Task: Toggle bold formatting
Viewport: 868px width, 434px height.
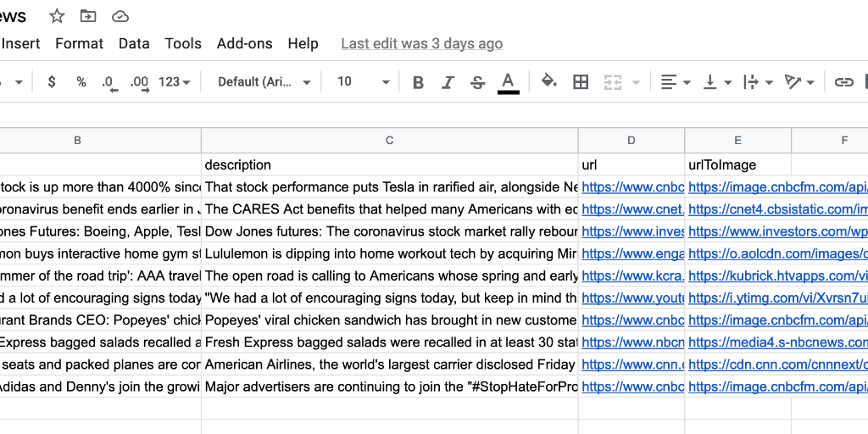Action: point(418,82)
